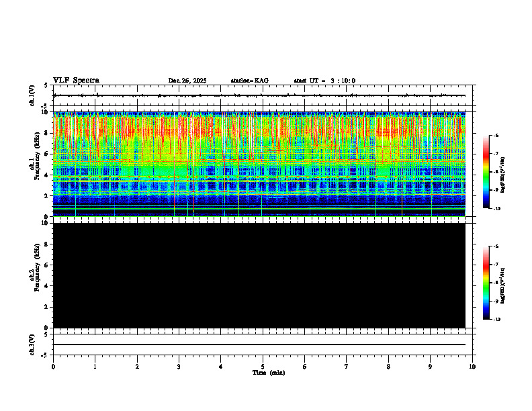Click the "-10" label on ch.1 color bar
This screenshot has height=411, width=532.
click(496, 209)
